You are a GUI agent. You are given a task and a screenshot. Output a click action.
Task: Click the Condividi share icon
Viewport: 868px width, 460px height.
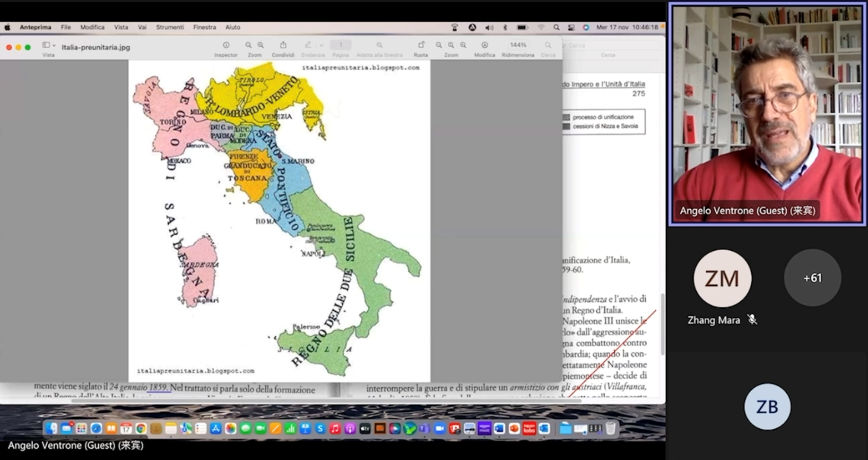coord(283,45)
